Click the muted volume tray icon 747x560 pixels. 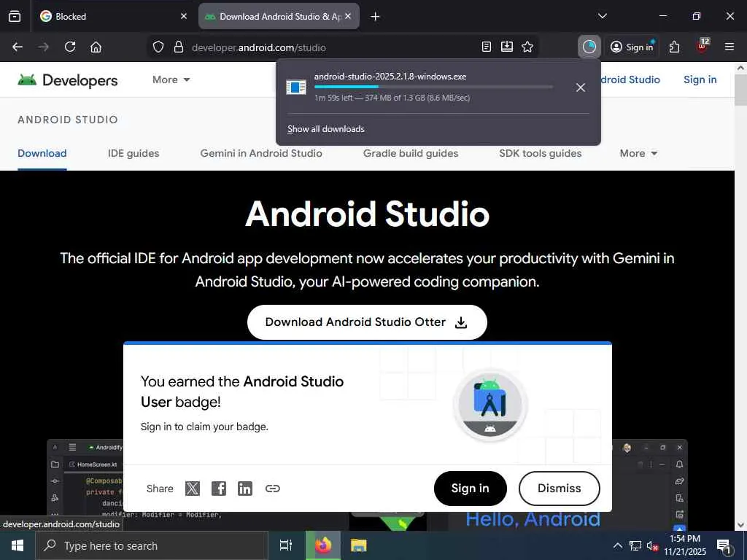click(652, 546)
